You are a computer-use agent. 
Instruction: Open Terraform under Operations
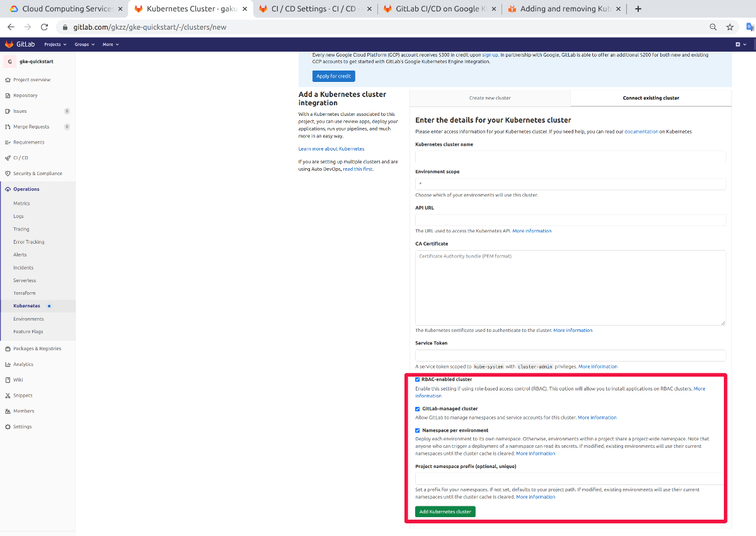[x=25, y=294]
